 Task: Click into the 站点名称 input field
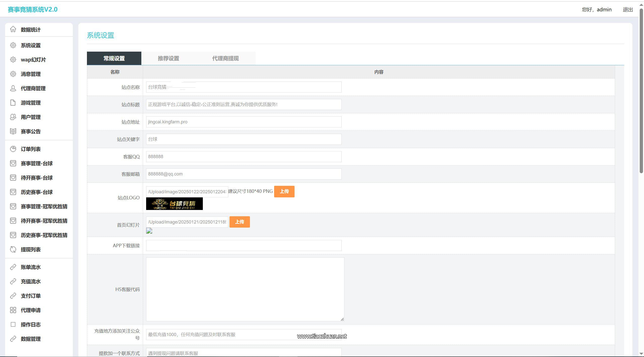(243, 87)
